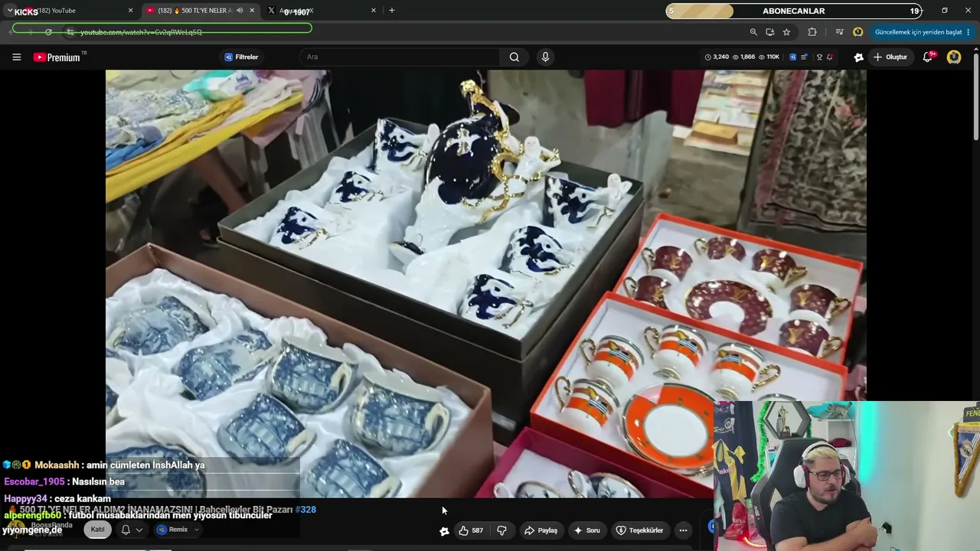
Task: Click the Filtreler extension button
Action: point(241,57)
